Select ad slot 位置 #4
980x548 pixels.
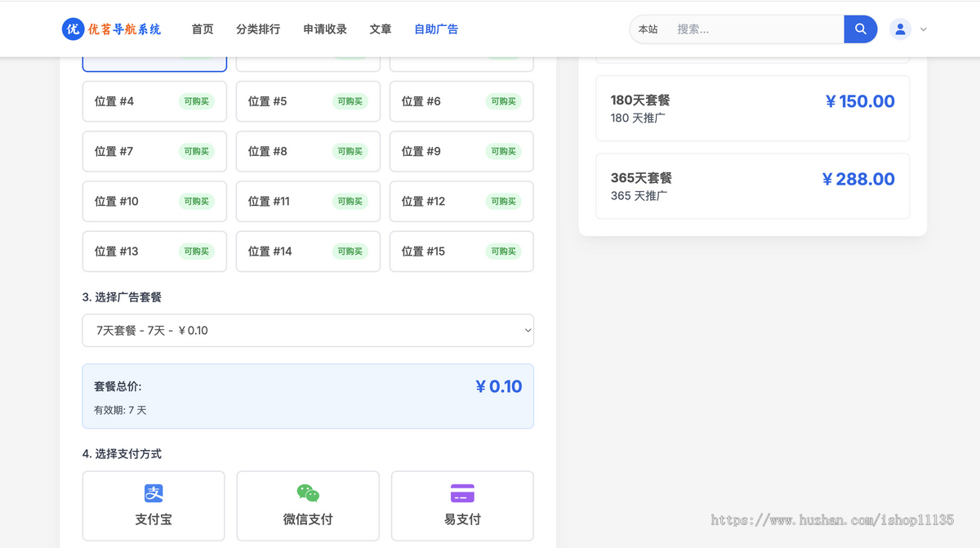click(154, 101)
